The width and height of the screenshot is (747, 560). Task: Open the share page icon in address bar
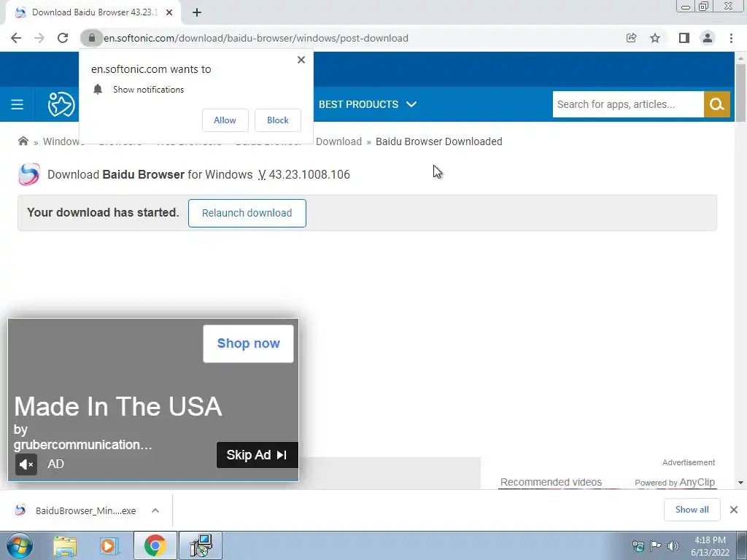[631, 38]
